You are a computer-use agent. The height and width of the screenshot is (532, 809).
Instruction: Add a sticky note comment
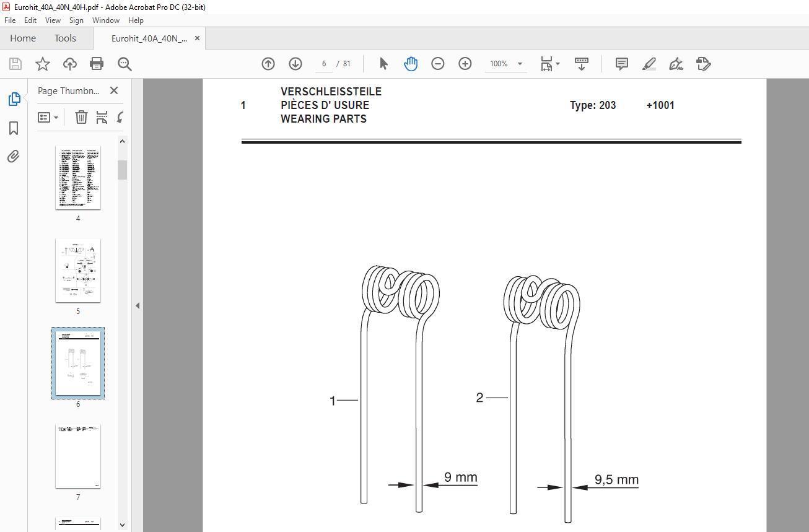[622, 64]
